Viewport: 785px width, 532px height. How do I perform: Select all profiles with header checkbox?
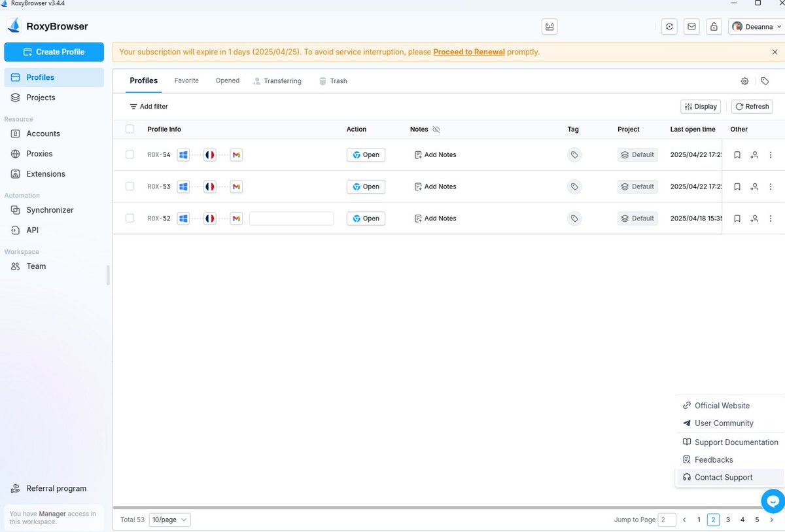130,129
